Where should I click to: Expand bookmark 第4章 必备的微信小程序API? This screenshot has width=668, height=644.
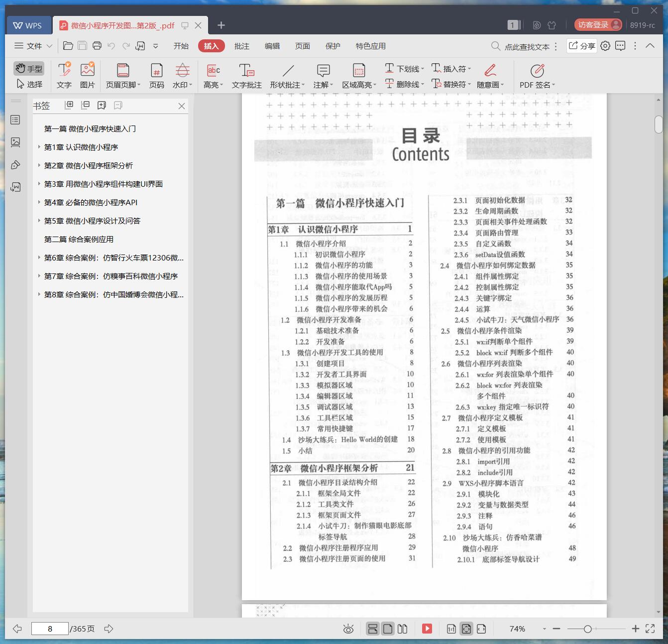pos(39,202)
